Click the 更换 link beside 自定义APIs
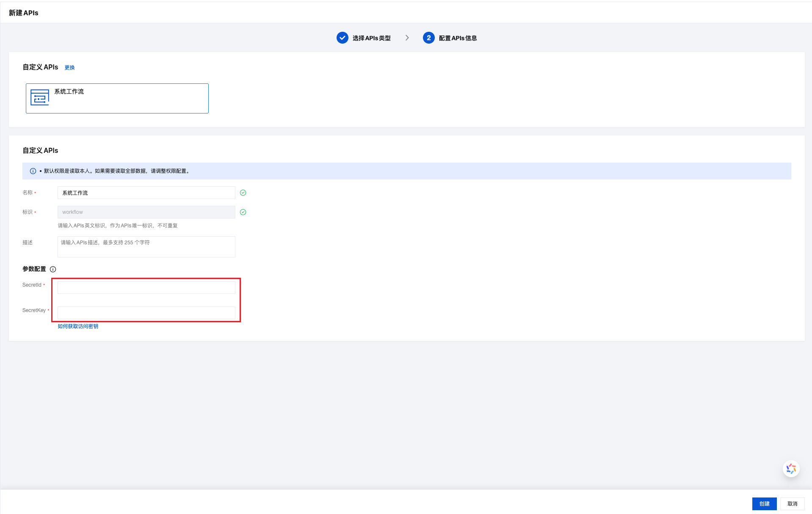 69,68
